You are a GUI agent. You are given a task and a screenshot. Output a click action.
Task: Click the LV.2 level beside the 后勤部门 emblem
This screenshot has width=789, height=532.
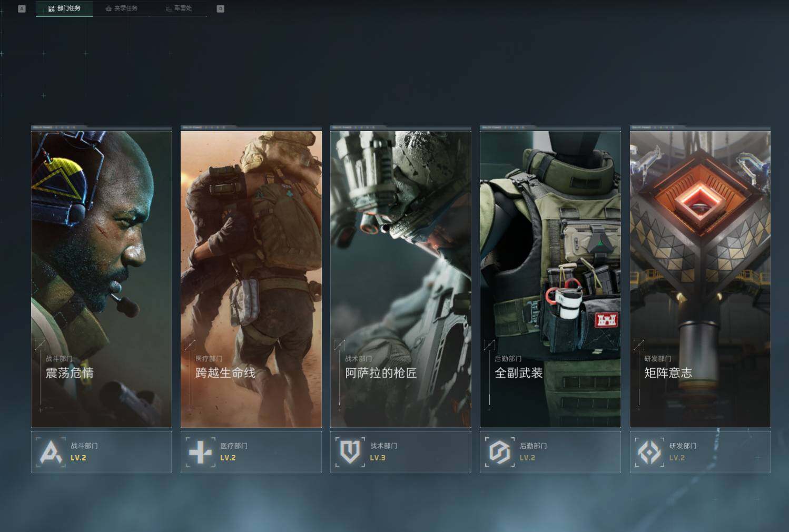pyautogui.click(x=527, y=458)
